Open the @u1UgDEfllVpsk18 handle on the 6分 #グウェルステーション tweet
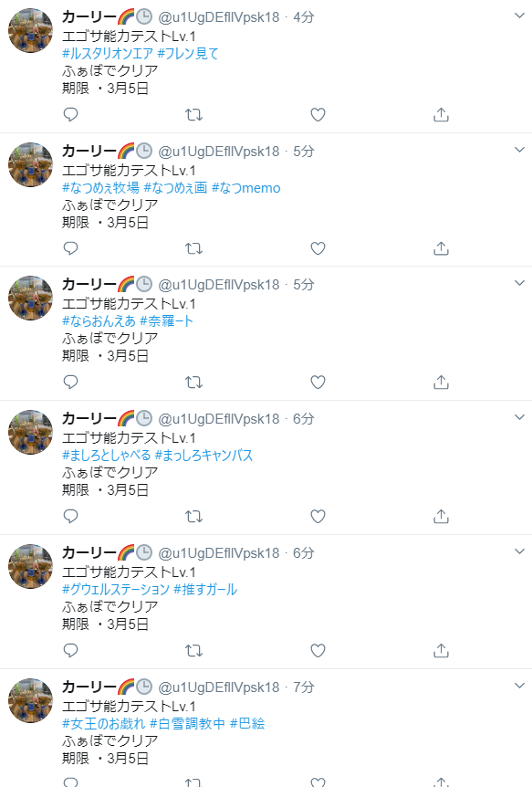This screenshot has height=787, width=532. click(219, 553)
